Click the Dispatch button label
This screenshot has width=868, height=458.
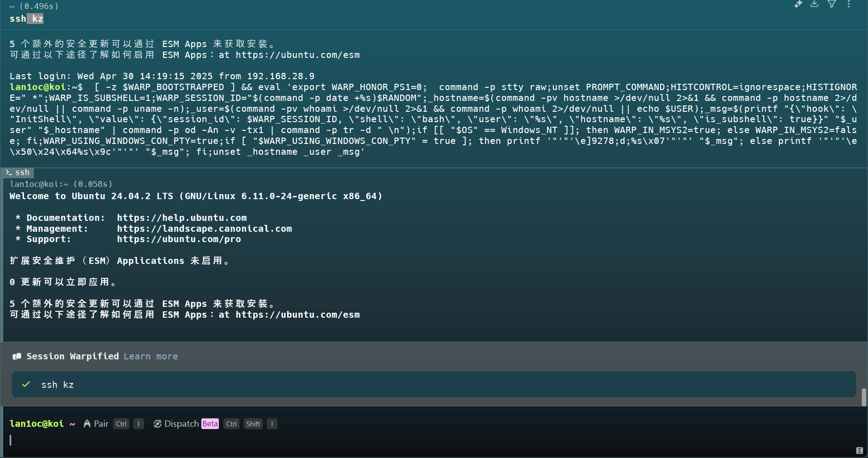[181, 424]
